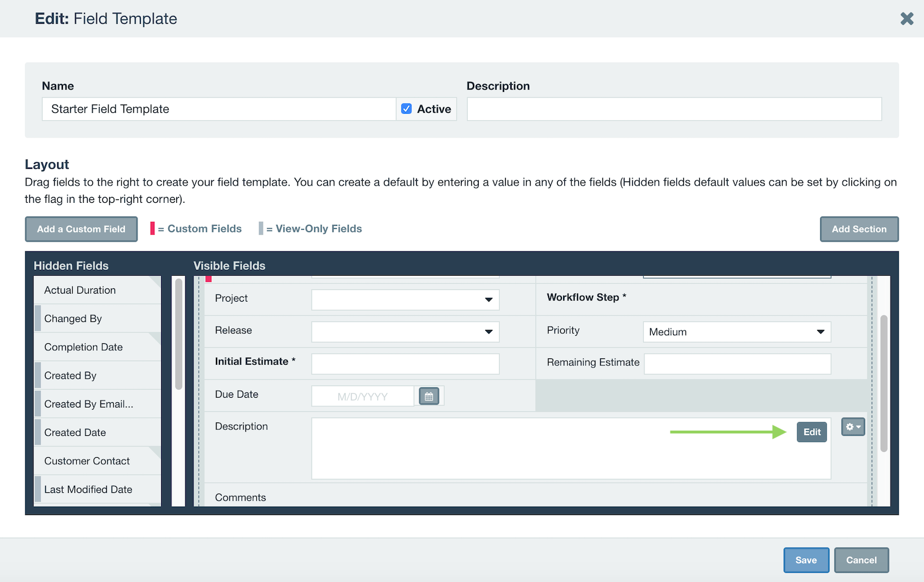Close the Edit Field Template dialog
924x582 pixels.
point(907,18)
